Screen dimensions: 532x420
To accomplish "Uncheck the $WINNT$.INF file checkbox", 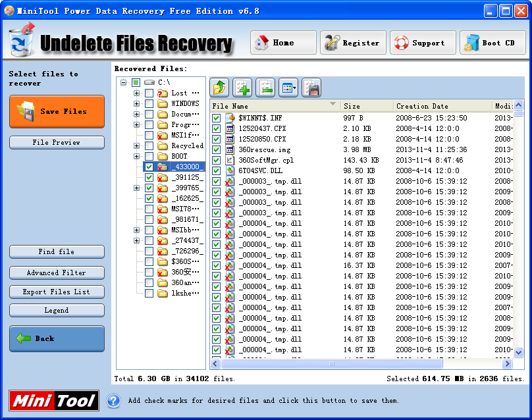I will tap(216, 118).
